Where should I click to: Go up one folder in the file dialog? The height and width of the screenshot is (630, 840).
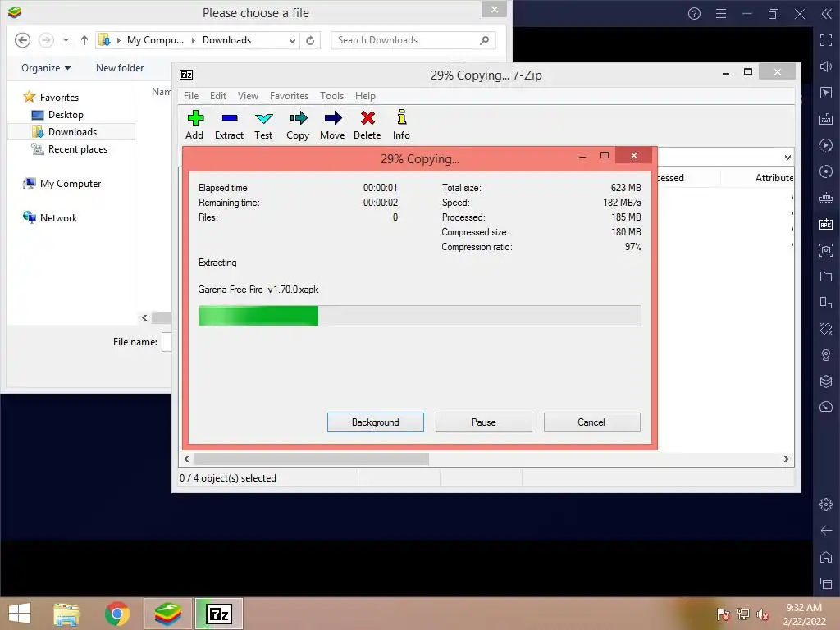tap(84, 40)
